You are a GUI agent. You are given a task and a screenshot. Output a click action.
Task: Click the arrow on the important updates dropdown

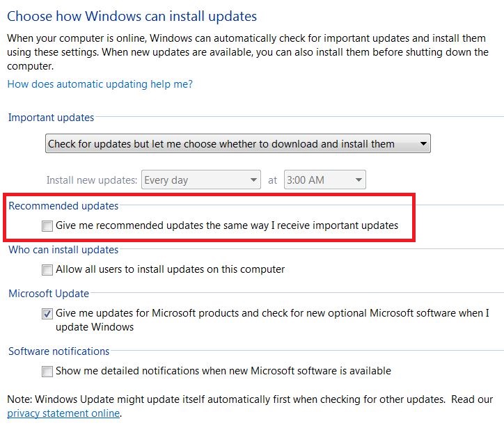pos(423,143)
